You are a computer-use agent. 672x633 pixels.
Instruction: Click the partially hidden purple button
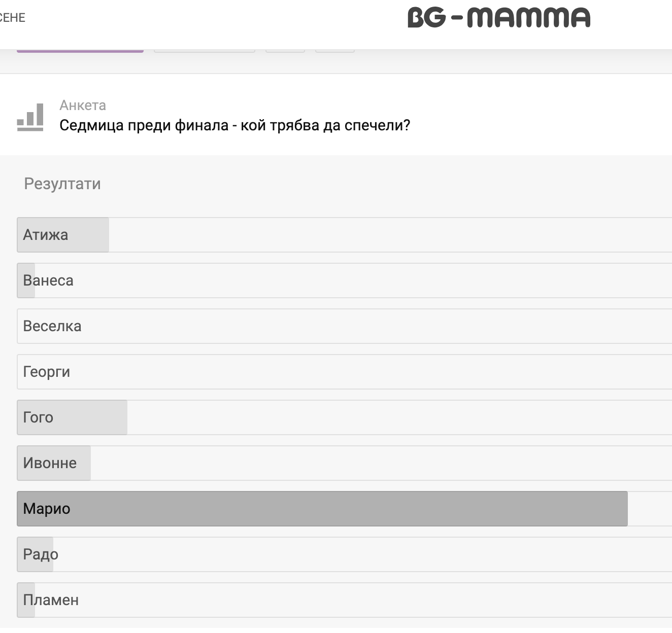pos(80,51)
